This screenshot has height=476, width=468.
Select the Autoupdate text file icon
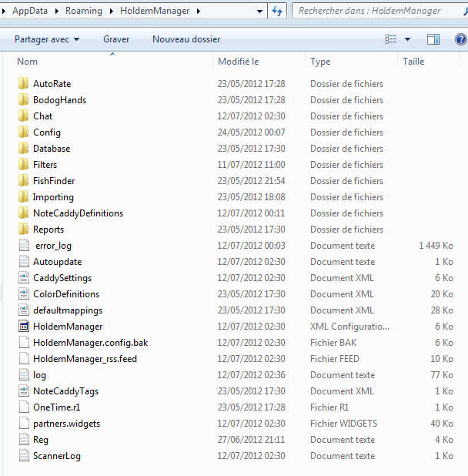(x=24, y=261)
